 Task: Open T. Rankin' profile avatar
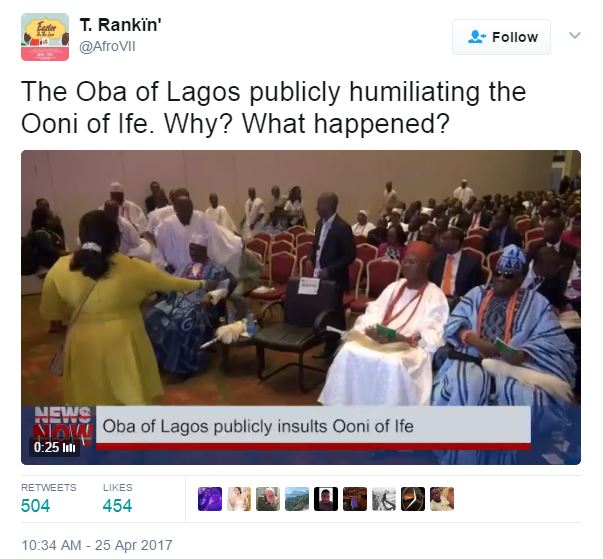point(45,37)
